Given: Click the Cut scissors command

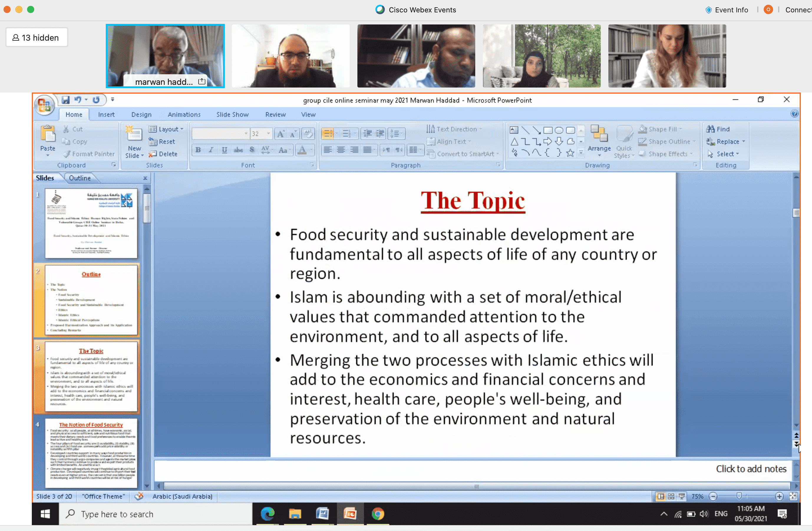Looking at the screenshot, I should [73, 129].
